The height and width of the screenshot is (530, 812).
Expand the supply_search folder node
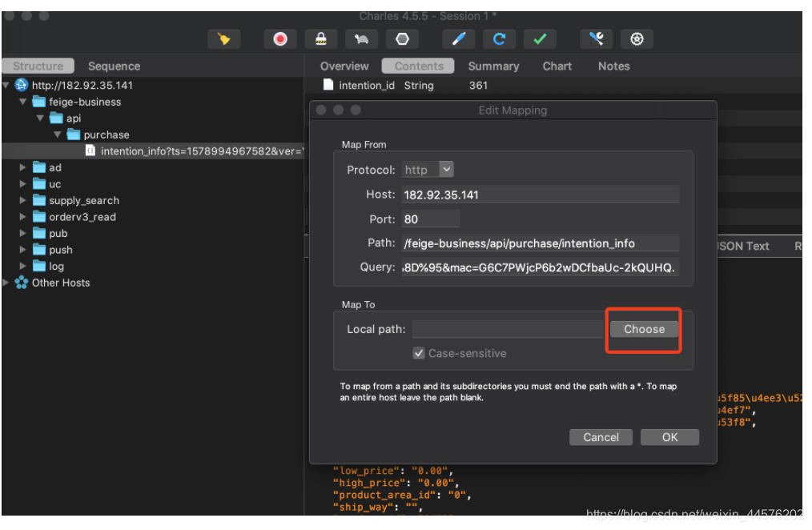(x=22, y=200)
